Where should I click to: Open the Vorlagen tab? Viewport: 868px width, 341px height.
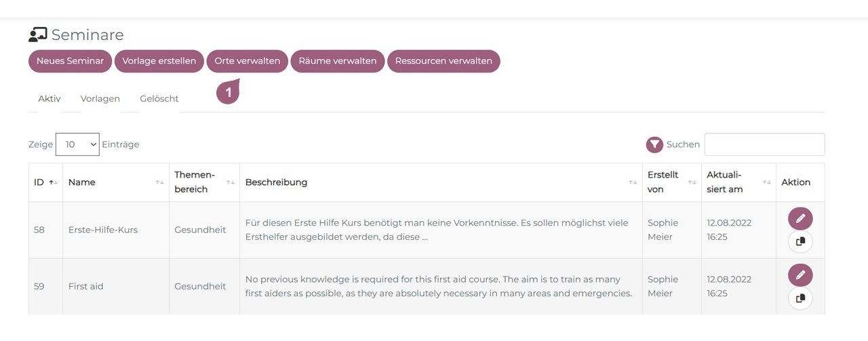tap(100, 98)
